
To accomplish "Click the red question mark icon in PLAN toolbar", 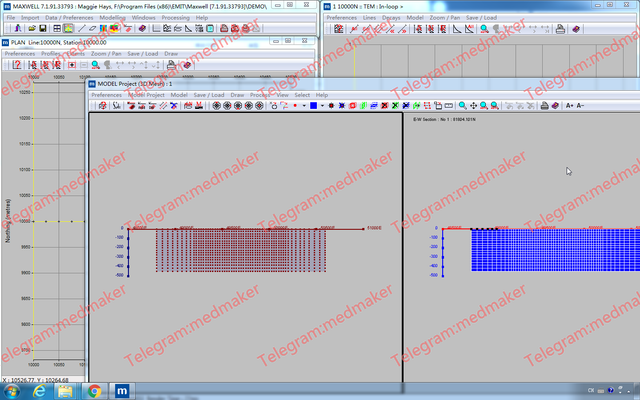I will (x=17, y=65).
